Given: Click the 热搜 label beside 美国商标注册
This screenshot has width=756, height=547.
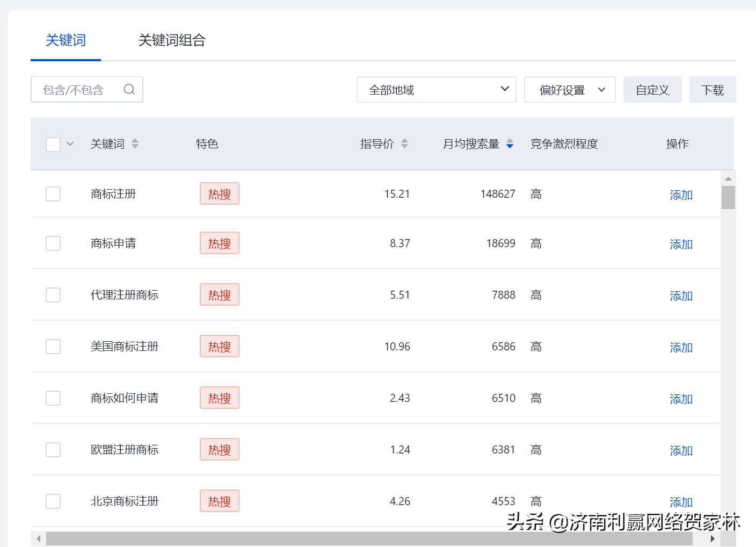Looking at the screenshot, I should pos(219,346).
